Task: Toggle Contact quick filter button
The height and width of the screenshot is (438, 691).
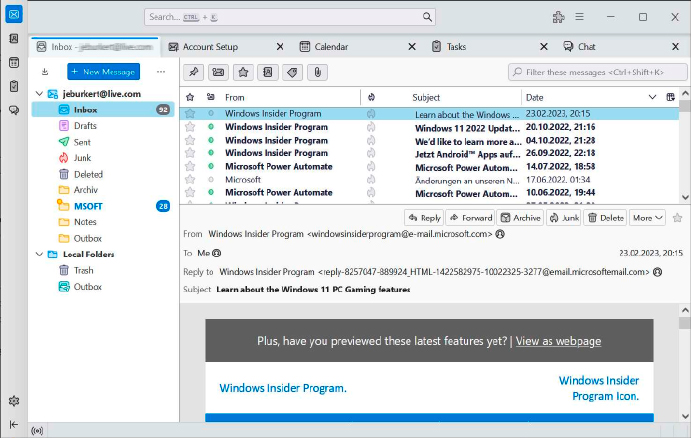Action: point(268,72)
